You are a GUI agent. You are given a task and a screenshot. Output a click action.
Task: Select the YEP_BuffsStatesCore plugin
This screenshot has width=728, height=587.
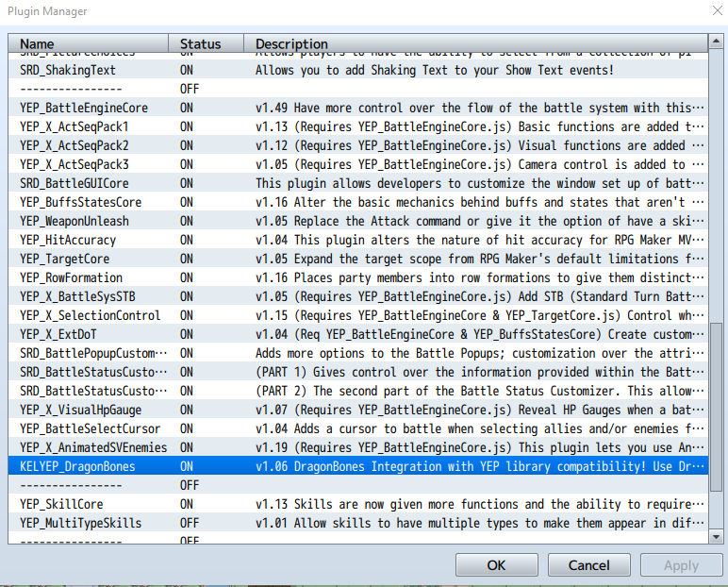click(358, 202)
